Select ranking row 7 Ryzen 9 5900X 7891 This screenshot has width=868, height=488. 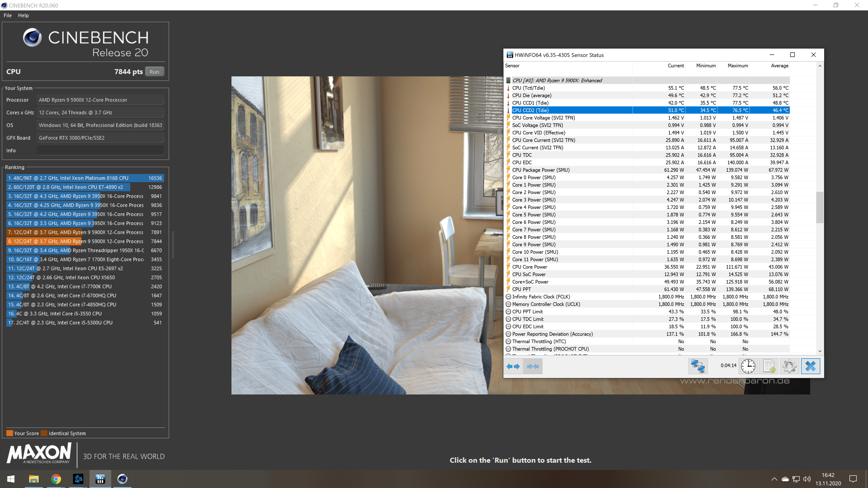[85, 232]
